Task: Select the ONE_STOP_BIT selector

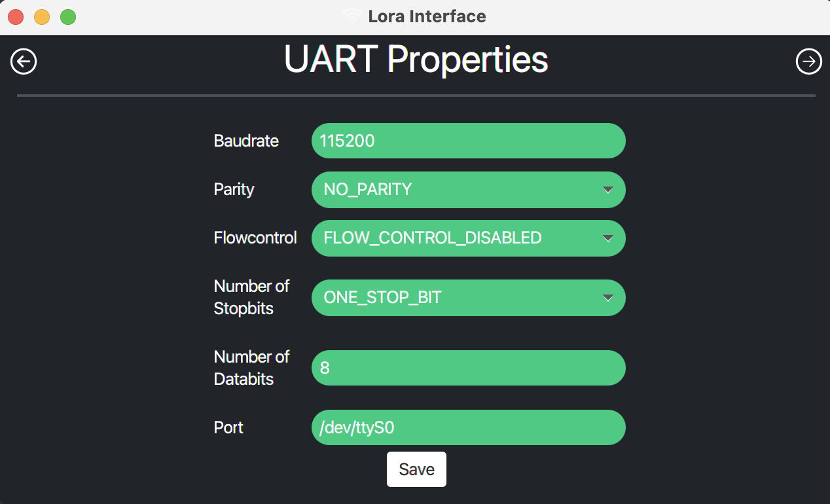Action: click(x=469, y=298)
